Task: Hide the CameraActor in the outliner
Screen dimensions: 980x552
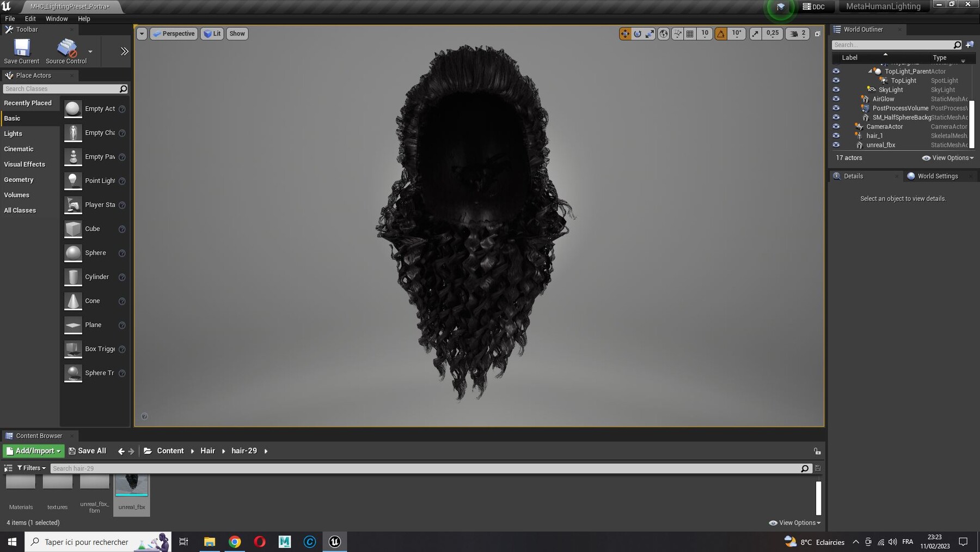Action: [836, 127]
